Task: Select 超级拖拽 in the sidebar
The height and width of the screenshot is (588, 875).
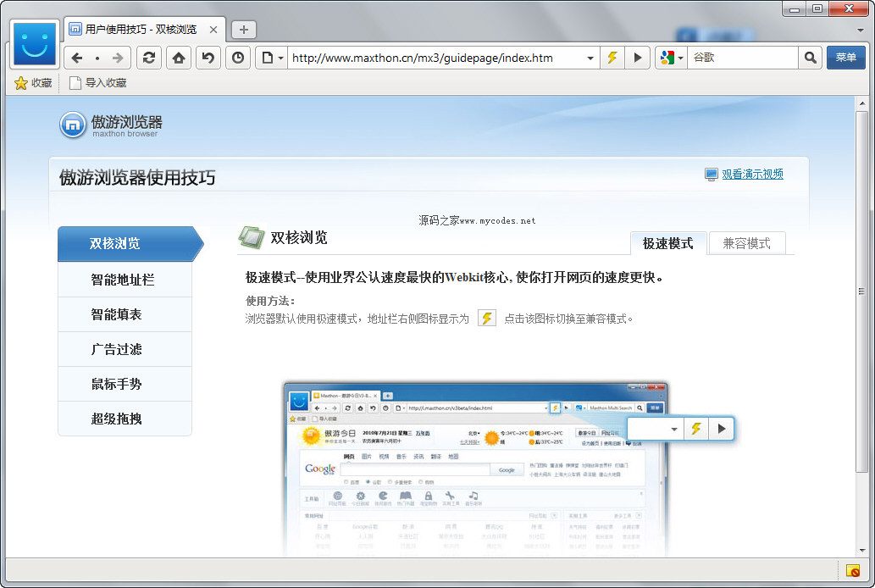Action: (x=125, y=419)
